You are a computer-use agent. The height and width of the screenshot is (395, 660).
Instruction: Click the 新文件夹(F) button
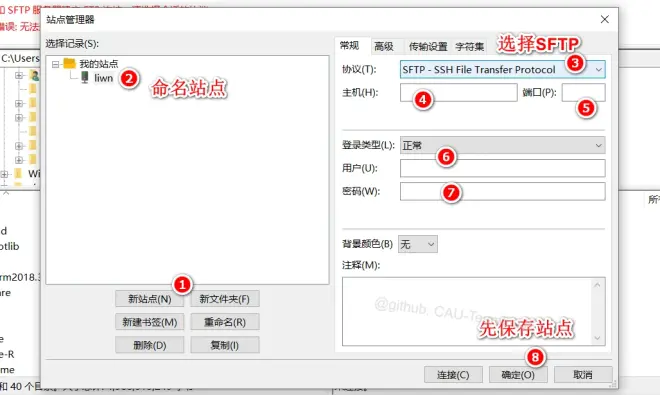click(x=225, y=299)
